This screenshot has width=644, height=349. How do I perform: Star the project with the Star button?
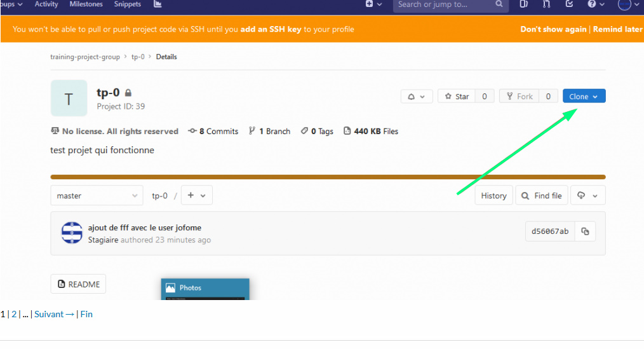coord(457,97)
